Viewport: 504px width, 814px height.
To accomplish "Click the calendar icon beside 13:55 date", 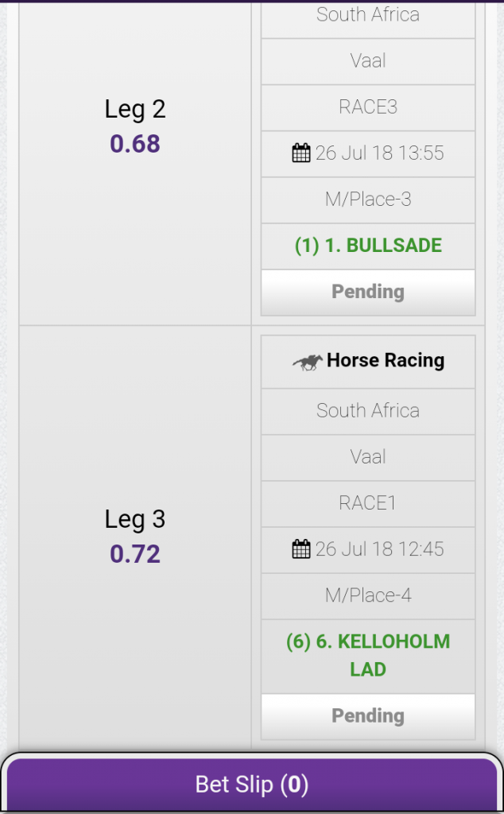I will coord(301,153).
